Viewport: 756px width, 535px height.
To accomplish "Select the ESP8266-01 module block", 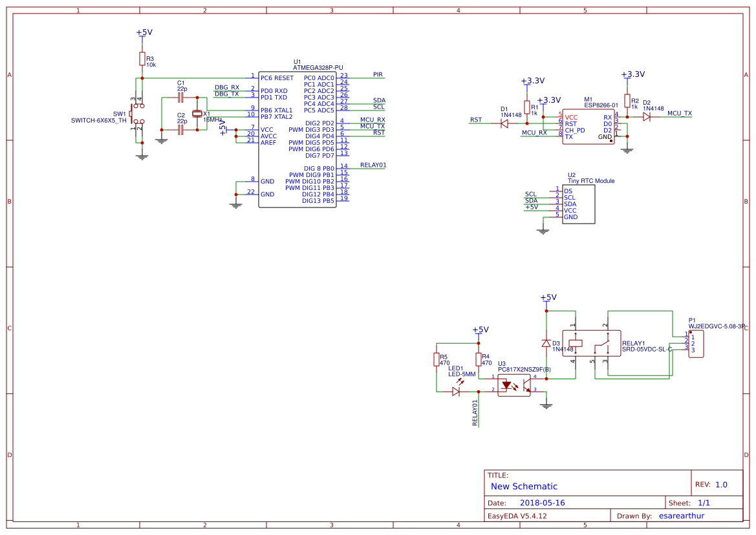I will coord(588,127).
